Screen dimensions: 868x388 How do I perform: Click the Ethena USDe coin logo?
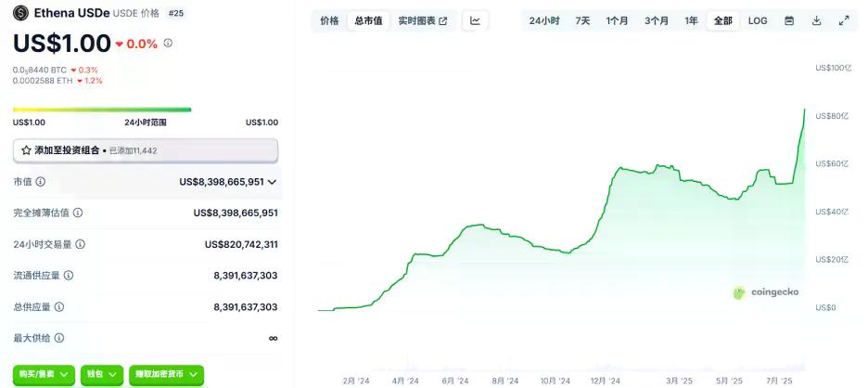pyautogui.click(x=20, y=13)
